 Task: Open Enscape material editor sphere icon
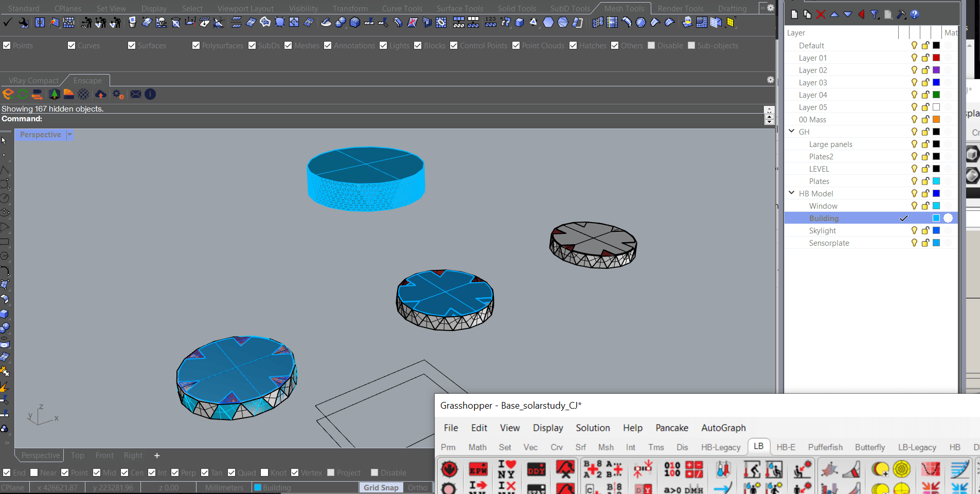[83, 94]
